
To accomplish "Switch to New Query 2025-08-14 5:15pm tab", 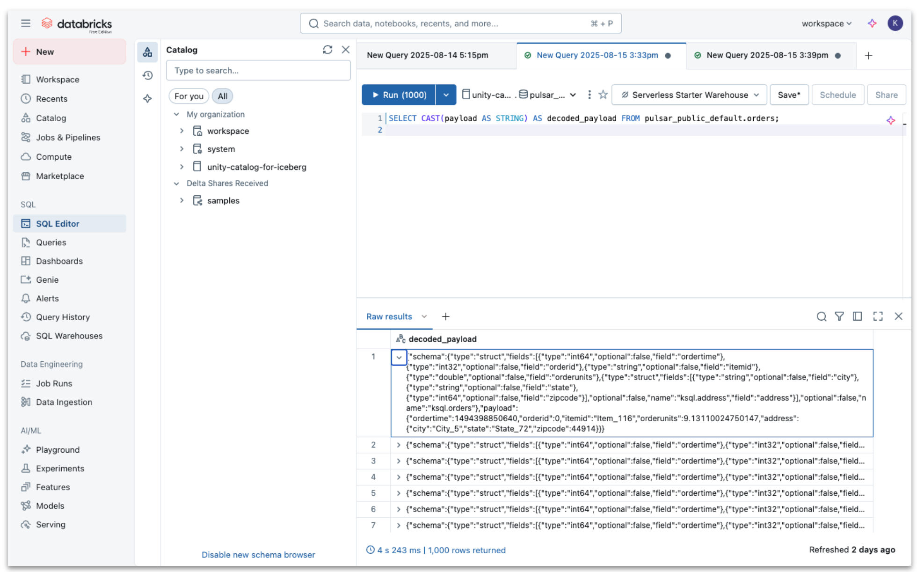I will tap(428, 55).
